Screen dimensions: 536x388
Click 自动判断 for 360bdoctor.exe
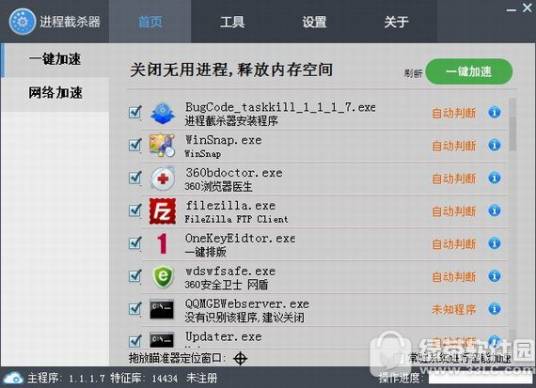(x=454, y=178)
